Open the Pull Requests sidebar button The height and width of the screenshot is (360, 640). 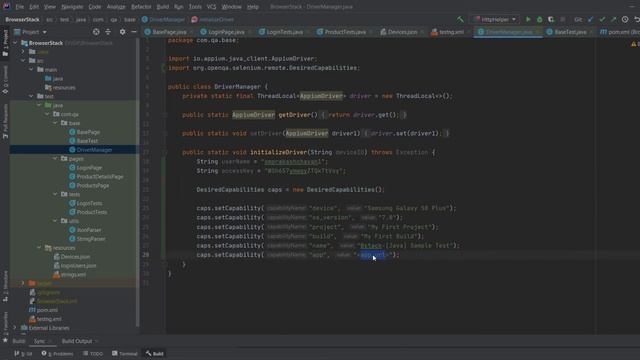pyautogui.click(x=5, y=121)
